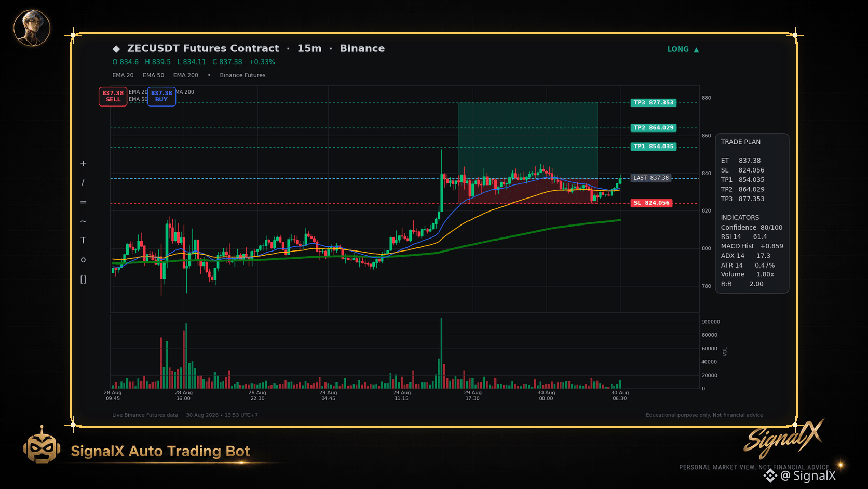Viewport: 868px width, 489px height.
Task: Click the R:R 2.00 row
Action: [742, 284]
